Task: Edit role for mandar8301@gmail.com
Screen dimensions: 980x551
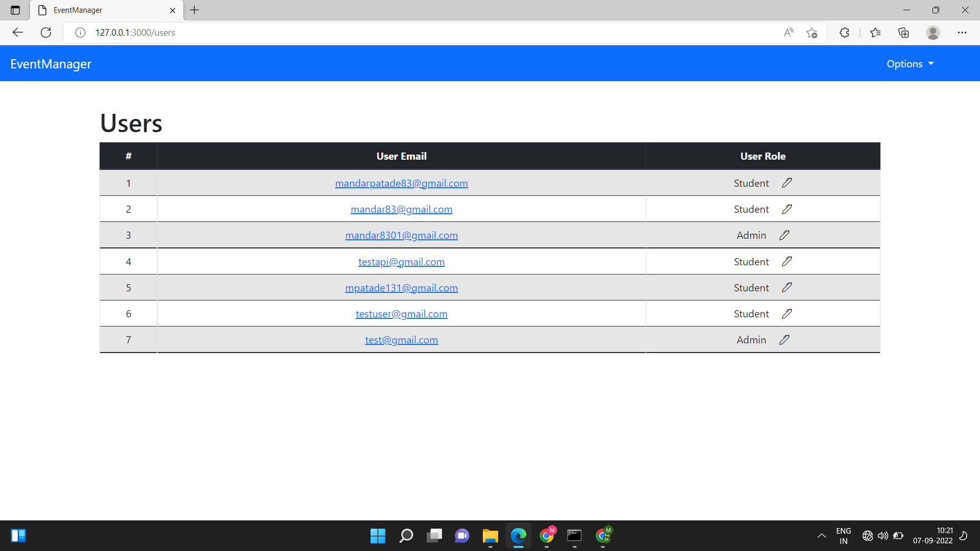Action: [x=785, y=235]
